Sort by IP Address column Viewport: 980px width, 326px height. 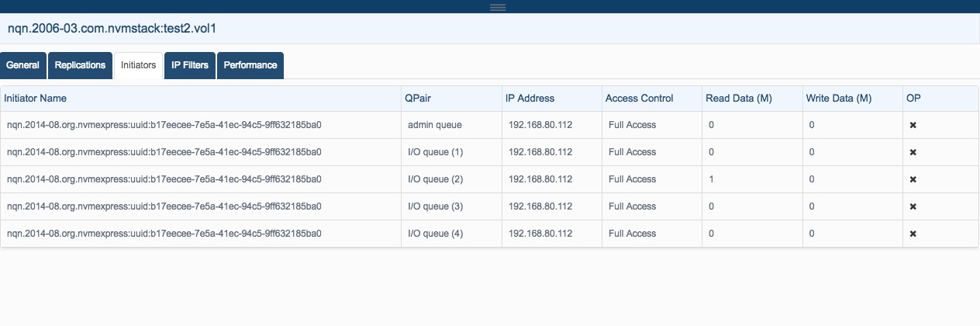coord(530,99)
